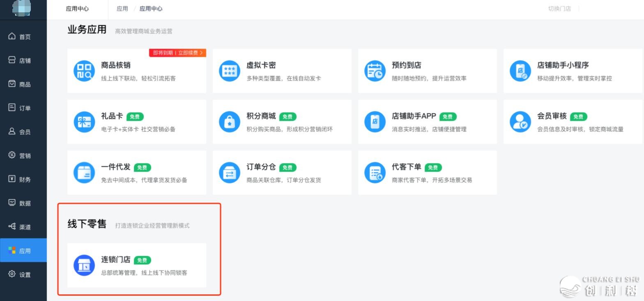Click 应用中心 breadcrumb text
The height and width of the screenshot is (301, 644).
[151, 9]
